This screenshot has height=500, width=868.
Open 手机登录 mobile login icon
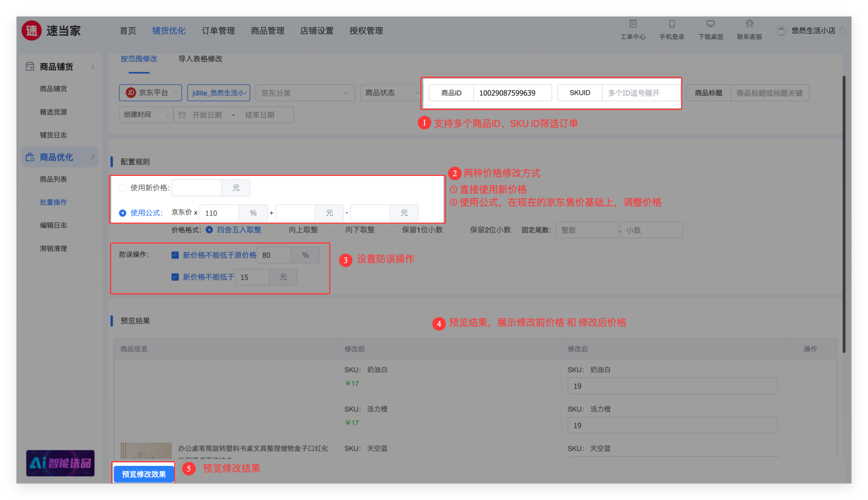(x=671, y=24)
